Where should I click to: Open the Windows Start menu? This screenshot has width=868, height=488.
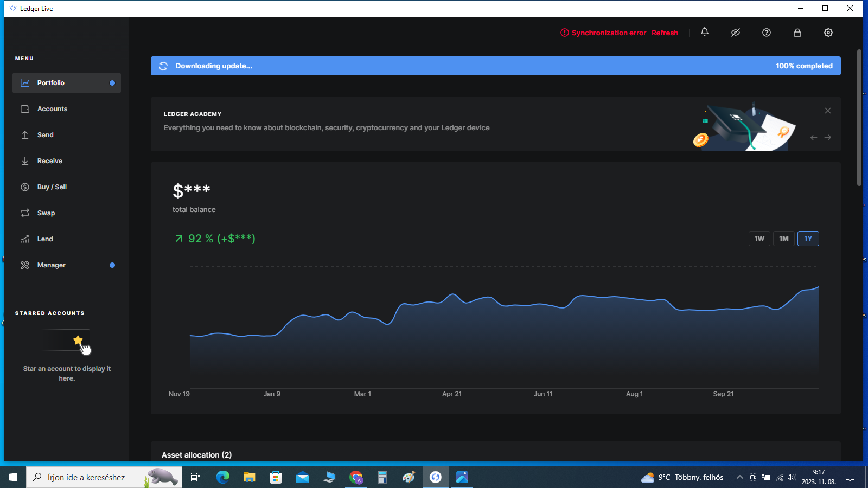tap(13, 477)
